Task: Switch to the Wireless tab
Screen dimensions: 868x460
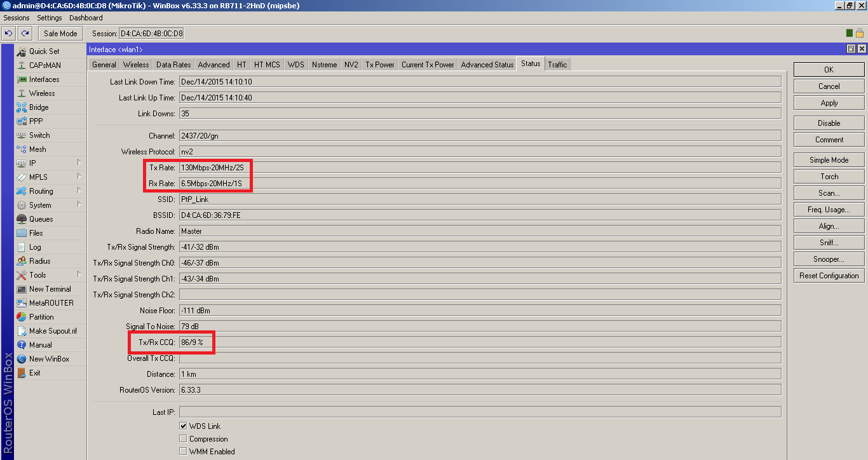Action: (x=136, y=65)
